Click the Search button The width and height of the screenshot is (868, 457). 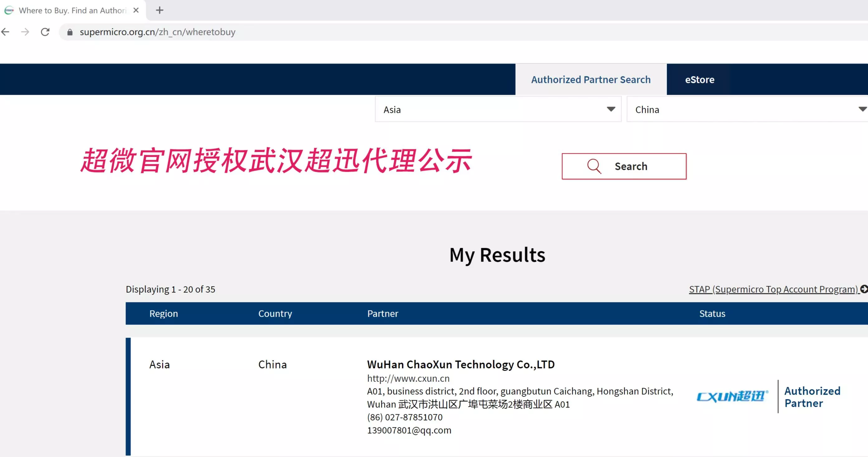(x=624, y=166)
